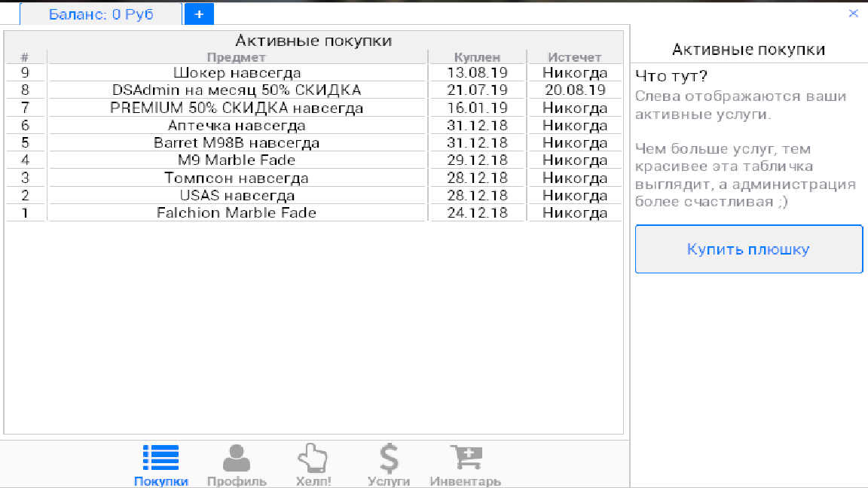The height and width of the screenshot is (488, 868).
Task: Open the Инвентарь shopping cart icon
Action: (465, 457)
